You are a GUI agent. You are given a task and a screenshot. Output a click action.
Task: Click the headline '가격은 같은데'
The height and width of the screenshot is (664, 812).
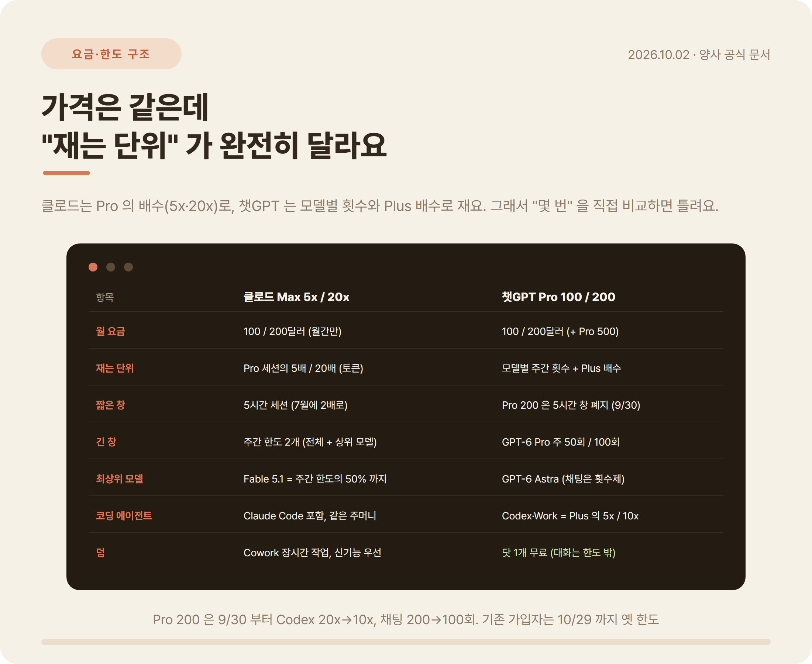tap(125, 107)
